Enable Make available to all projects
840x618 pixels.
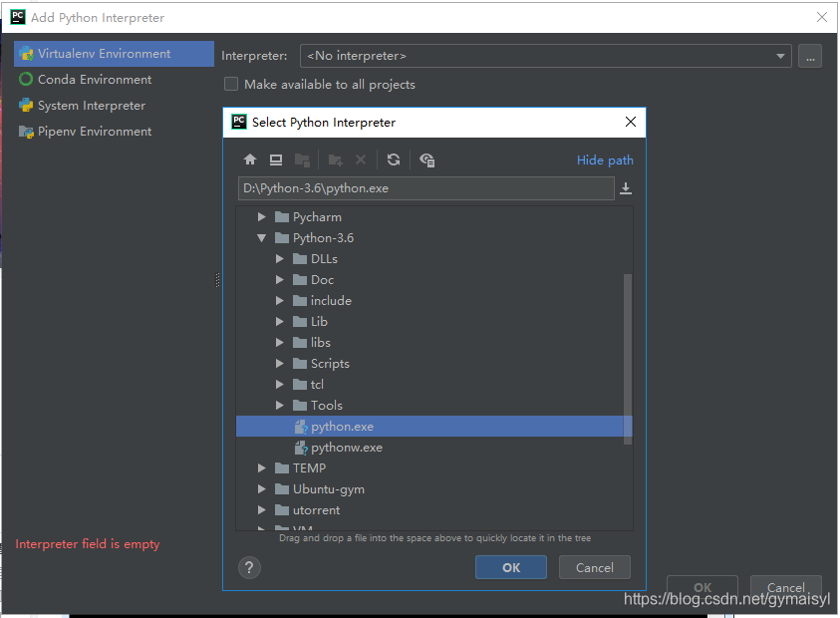click(x=231, y=84)
